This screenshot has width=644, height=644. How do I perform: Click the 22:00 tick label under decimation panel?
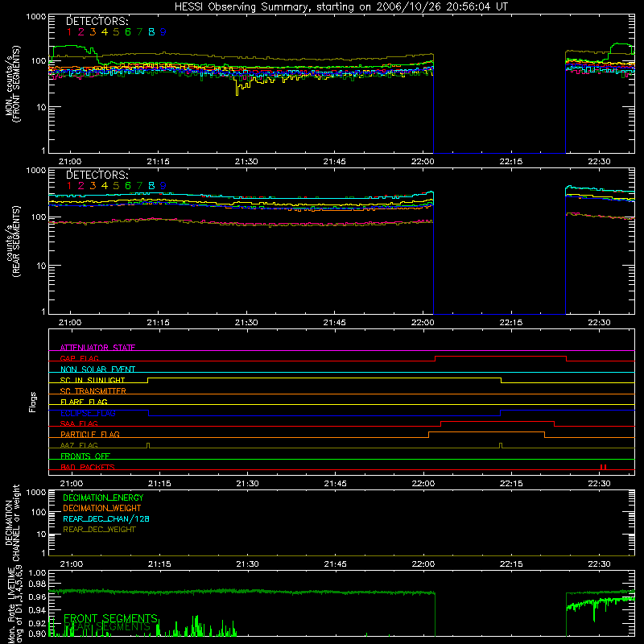[x=423, y=564]
